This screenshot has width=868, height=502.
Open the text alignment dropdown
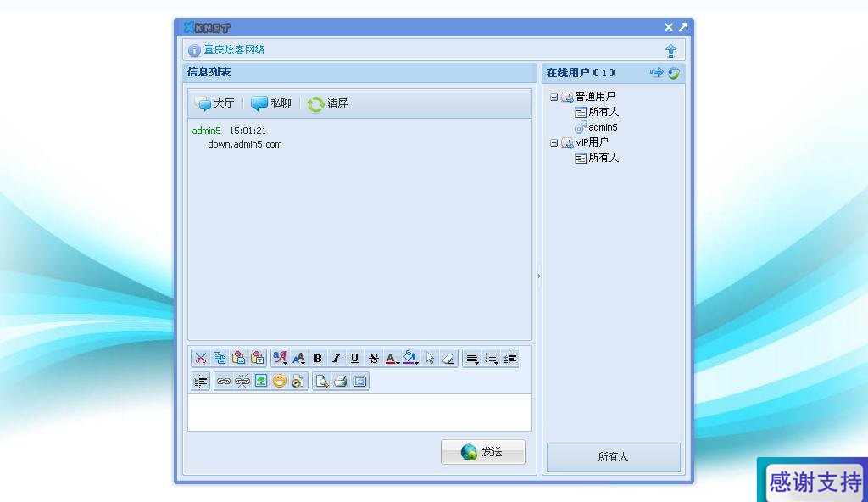click(472, 358)
